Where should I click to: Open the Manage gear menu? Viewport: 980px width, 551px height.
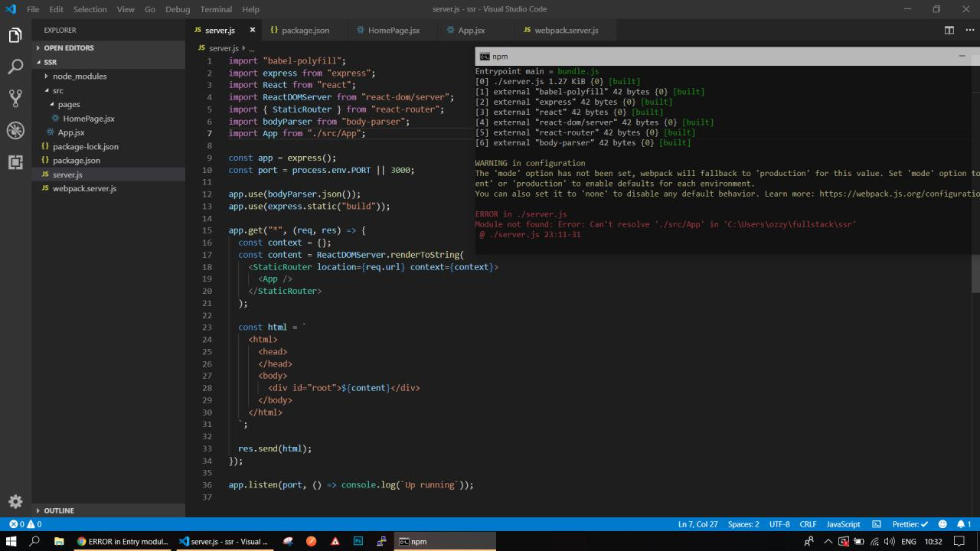point(15,501)
